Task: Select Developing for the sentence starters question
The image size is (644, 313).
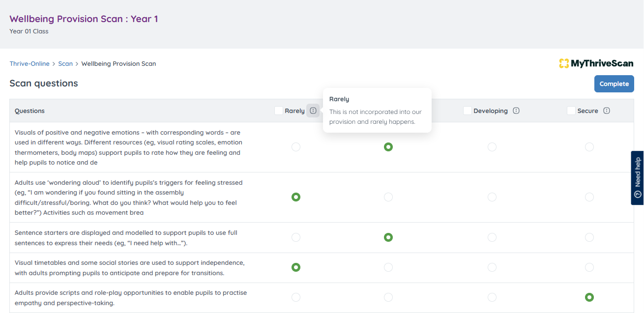Action: click(x=492, y=237)
